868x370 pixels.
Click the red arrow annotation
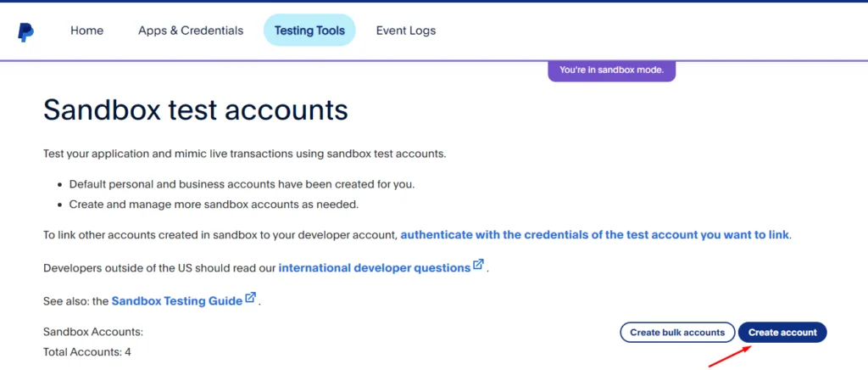pos(730,356)
